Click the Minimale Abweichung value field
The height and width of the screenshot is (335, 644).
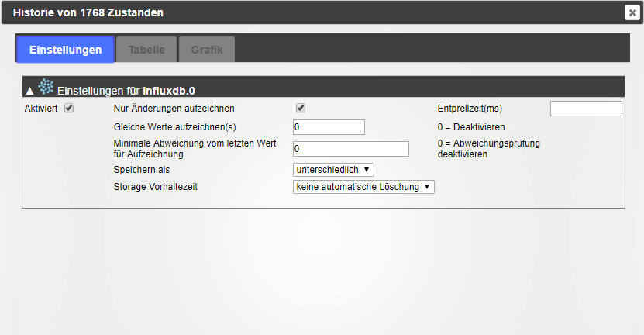(351, 149)
